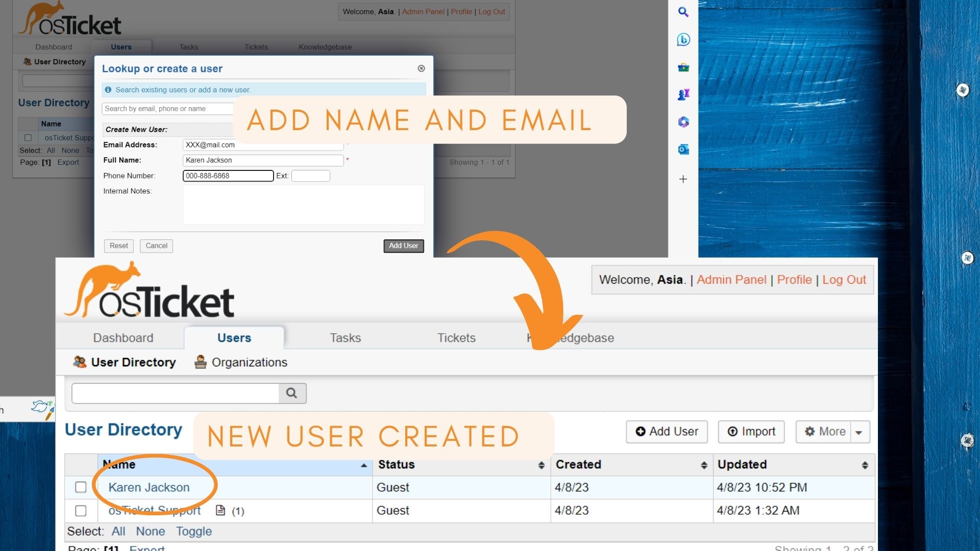
Task: Open the Dashboard tab
Action: 123,338
